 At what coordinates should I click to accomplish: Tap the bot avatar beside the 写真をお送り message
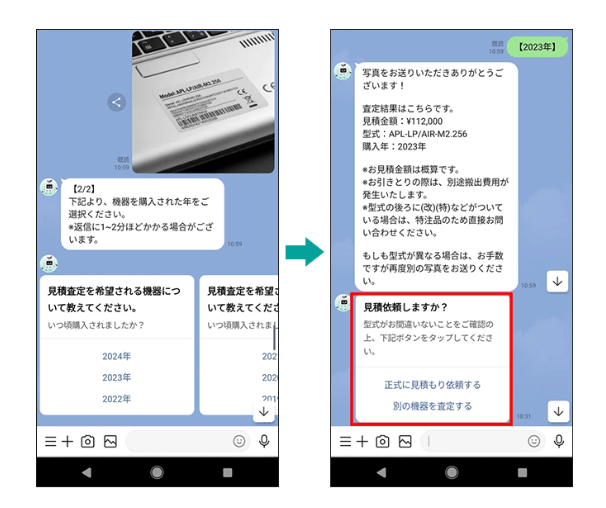pos(343,71)
